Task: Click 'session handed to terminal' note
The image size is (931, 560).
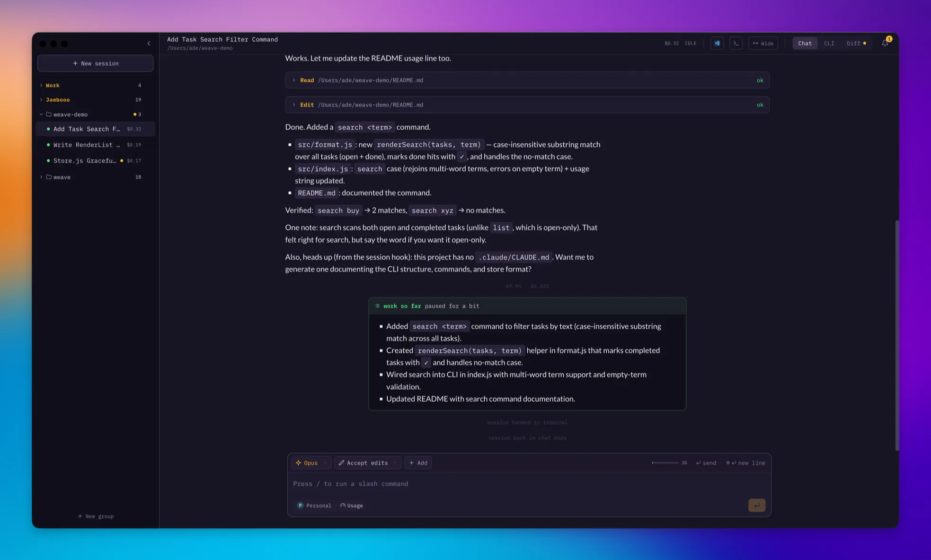Action: pyautogui.click(x=527, y=422)
